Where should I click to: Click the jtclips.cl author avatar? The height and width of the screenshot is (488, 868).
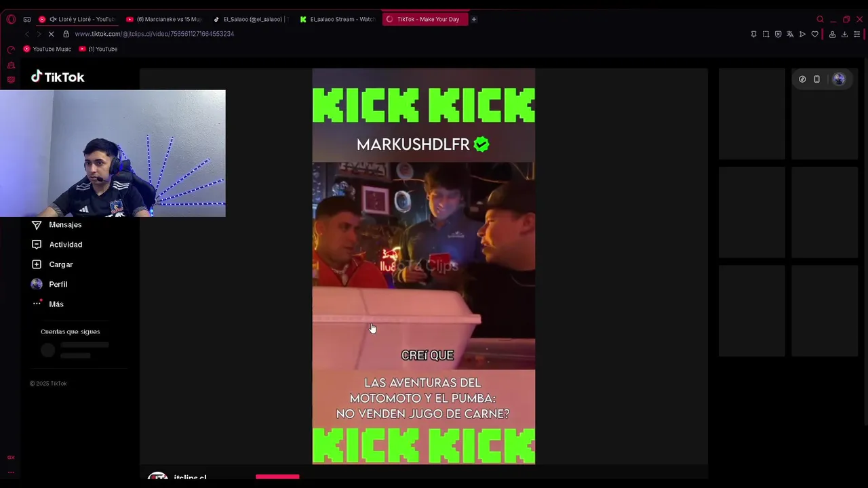pos(158,477)
